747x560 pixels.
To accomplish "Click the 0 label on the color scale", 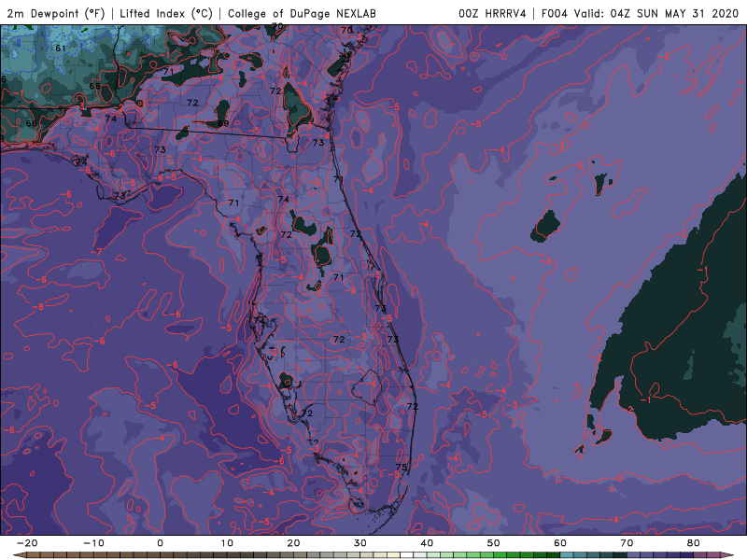I will [160, 543].
